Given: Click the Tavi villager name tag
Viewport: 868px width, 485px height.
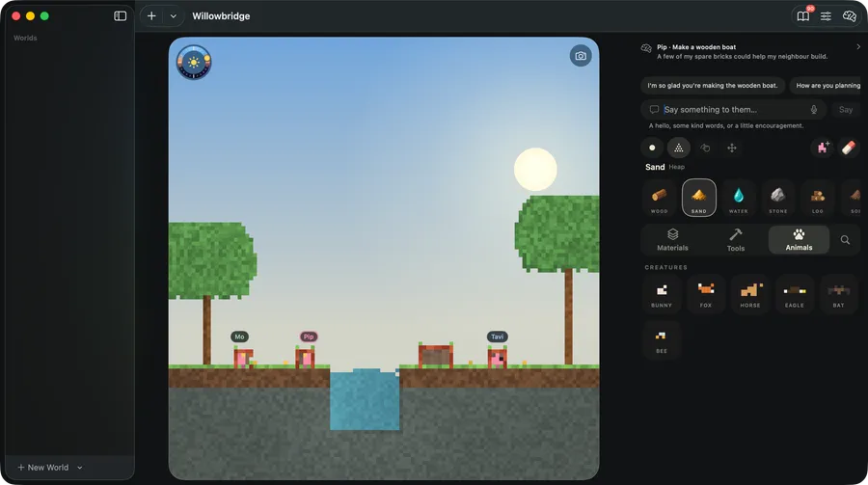Looking at the screenshot, I should click(497, 337).
